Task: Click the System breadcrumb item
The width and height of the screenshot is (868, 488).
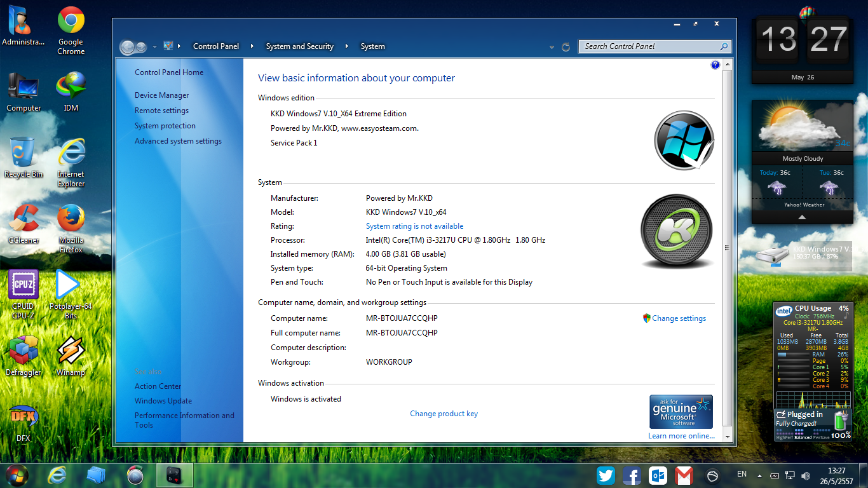Action: (372, 46)
